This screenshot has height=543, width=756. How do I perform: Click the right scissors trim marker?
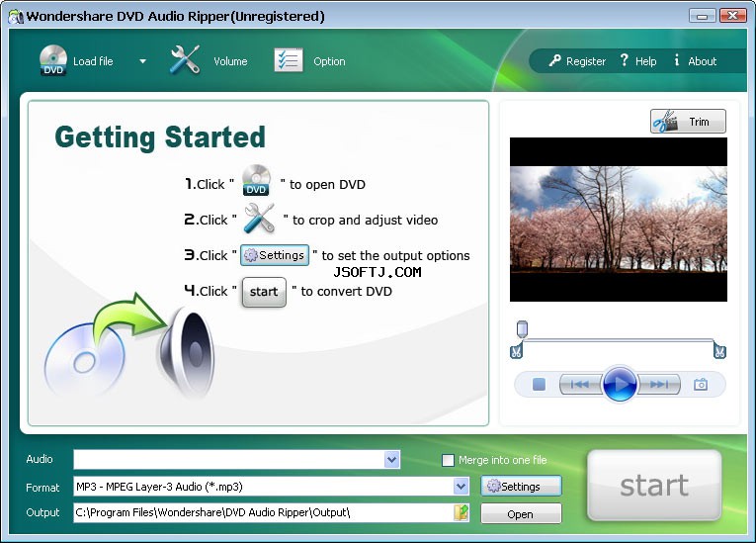(719, 351)
